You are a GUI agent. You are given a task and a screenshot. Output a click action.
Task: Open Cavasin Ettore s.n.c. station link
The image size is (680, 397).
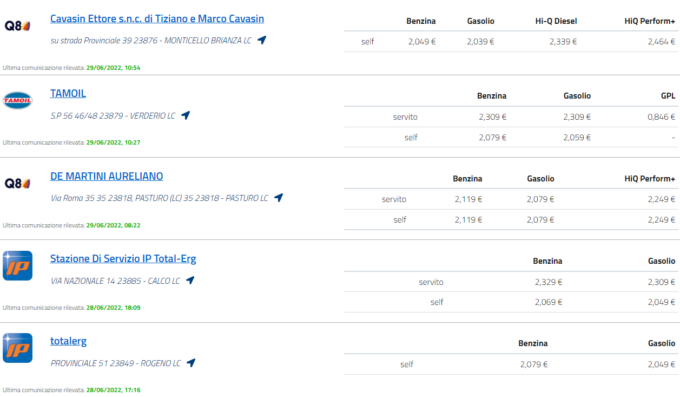tap(157, 19)
